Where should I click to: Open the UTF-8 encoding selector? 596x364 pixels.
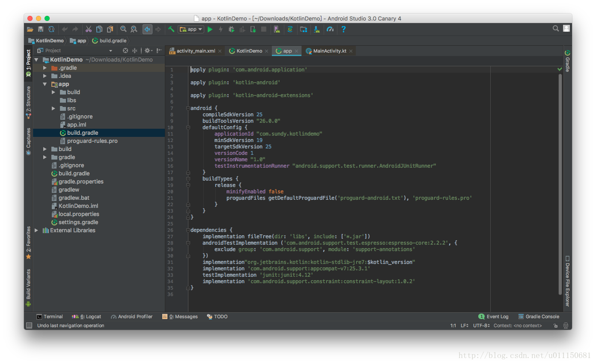tap(481, 326)
